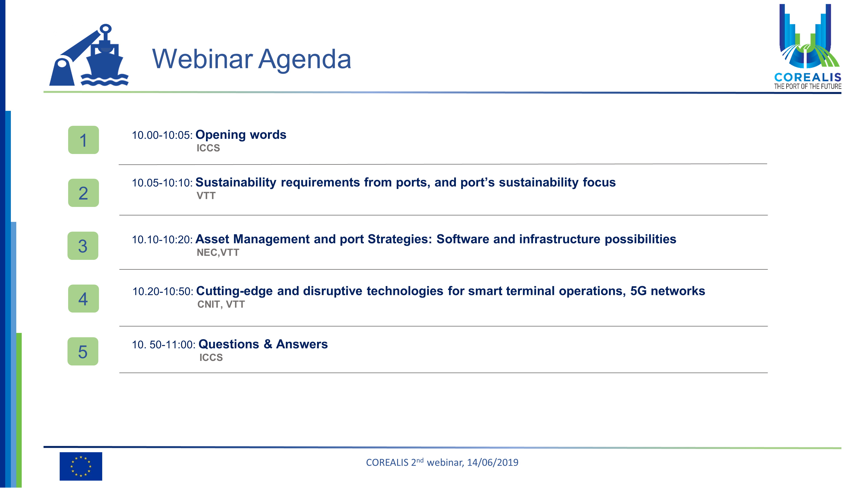Viewport: 868px width, 488px height.
Task: Click Cutting-edge and disruptive technologies heading
Action: (451, 291)
